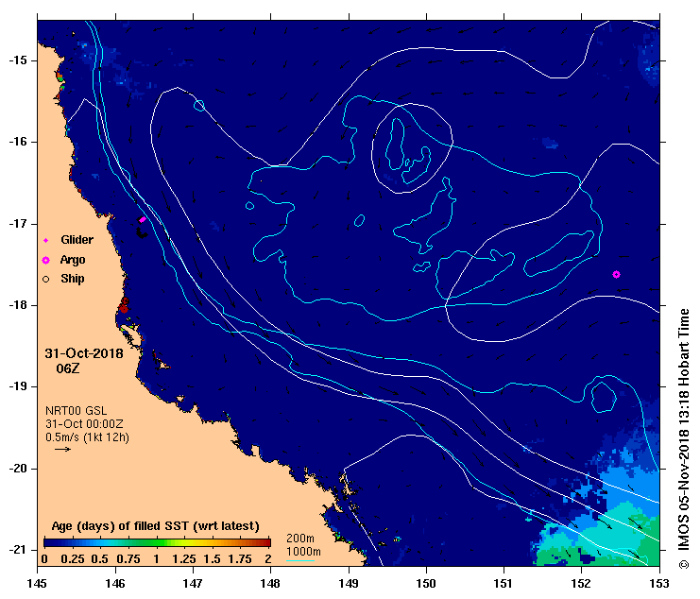This screenshot has height=599, width=700.
Task: Click the latitude label '-18'
Action: 18,305
